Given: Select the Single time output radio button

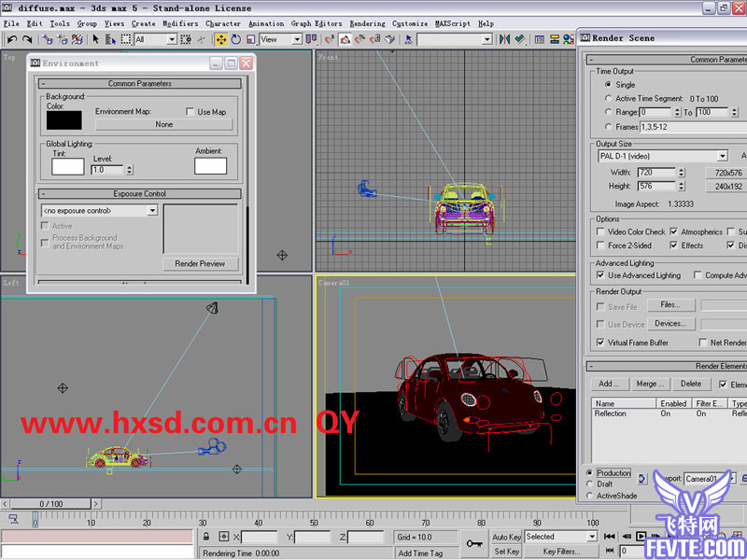Looking at the screenshot, I should (x=608, y=84).
